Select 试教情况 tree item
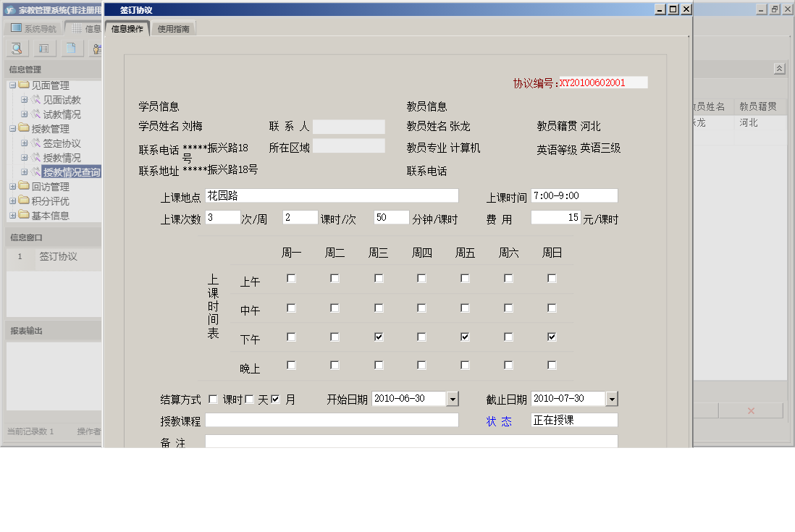Image resolution: width=795 pixels, height=532 pixels. (x=62, y=114)
